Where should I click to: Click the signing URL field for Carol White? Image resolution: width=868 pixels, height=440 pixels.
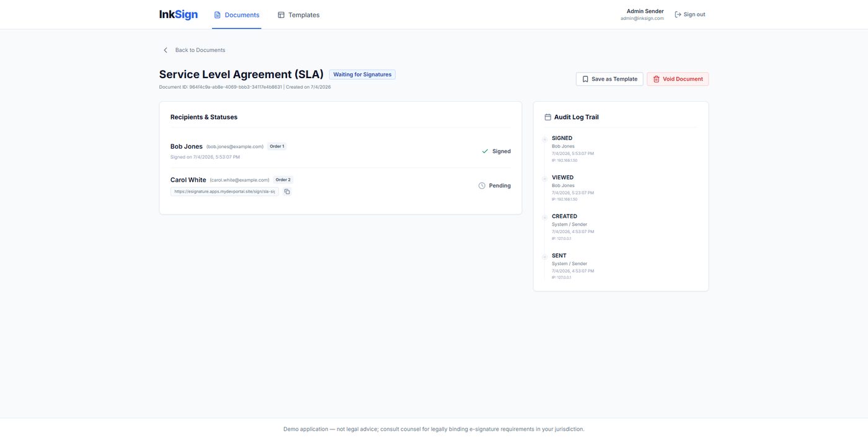[224, 191]
